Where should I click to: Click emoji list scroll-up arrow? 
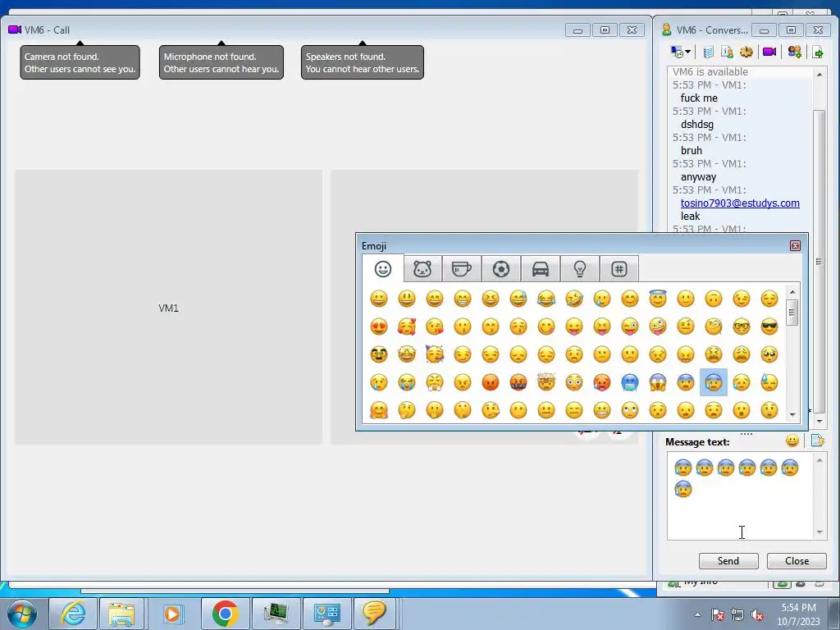[x=792, y=291]
